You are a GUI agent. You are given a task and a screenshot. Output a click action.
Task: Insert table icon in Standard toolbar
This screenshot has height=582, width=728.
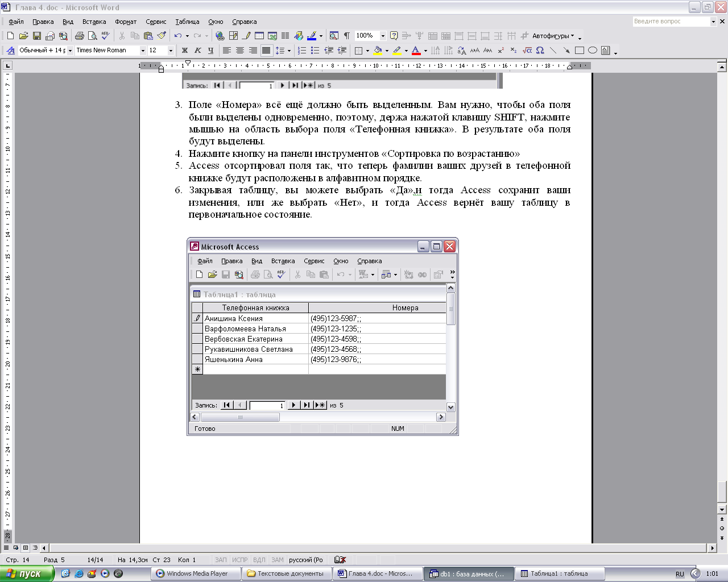259,36
